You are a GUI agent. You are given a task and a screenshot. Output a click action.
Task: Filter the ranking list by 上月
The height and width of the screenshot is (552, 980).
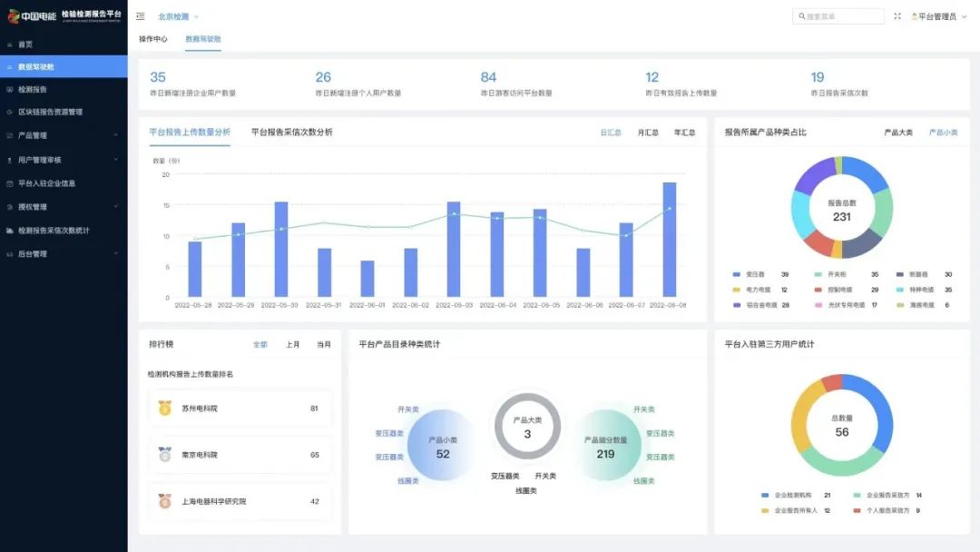tap(293, 345)
